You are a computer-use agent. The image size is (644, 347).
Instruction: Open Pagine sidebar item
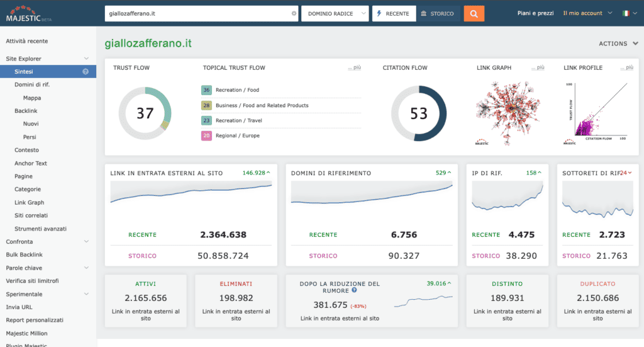click(23, 176)
